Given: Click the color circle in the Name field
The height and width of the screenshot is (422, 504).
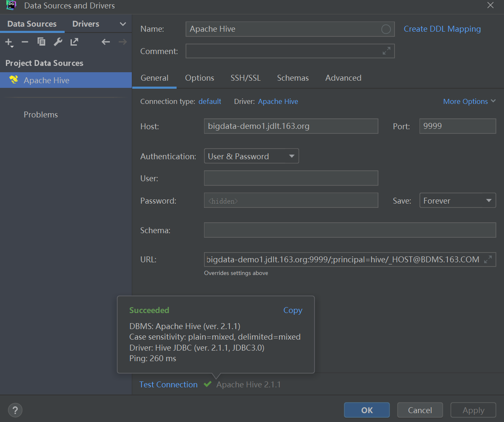Looking at the screenshot, I should [386, 29].
